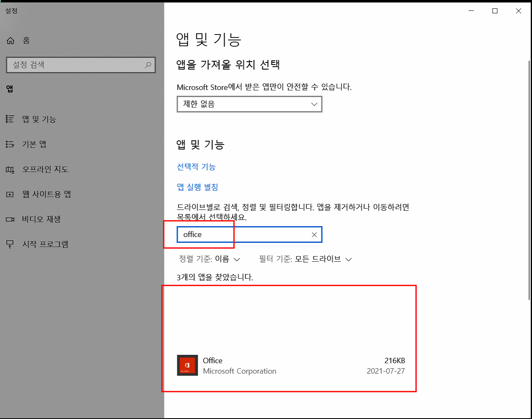Click the 2021-07-27 install date

coord(386,371)
